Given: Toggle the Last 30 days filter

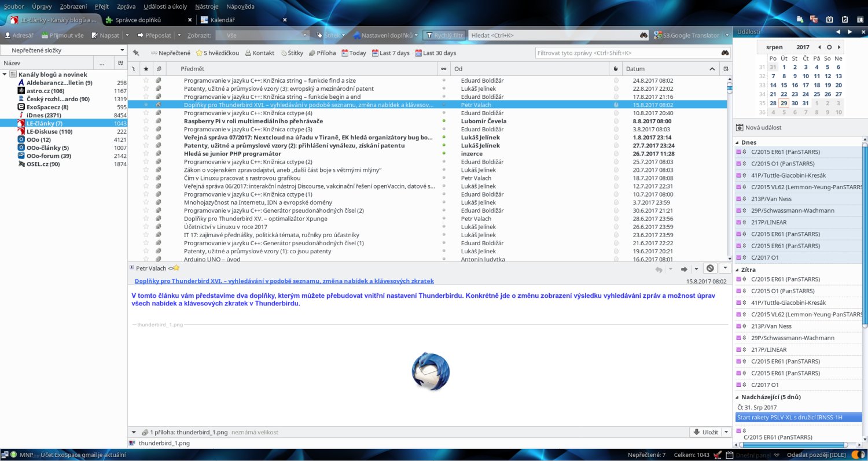Looking at the screenshot, I should coord(436,53).
